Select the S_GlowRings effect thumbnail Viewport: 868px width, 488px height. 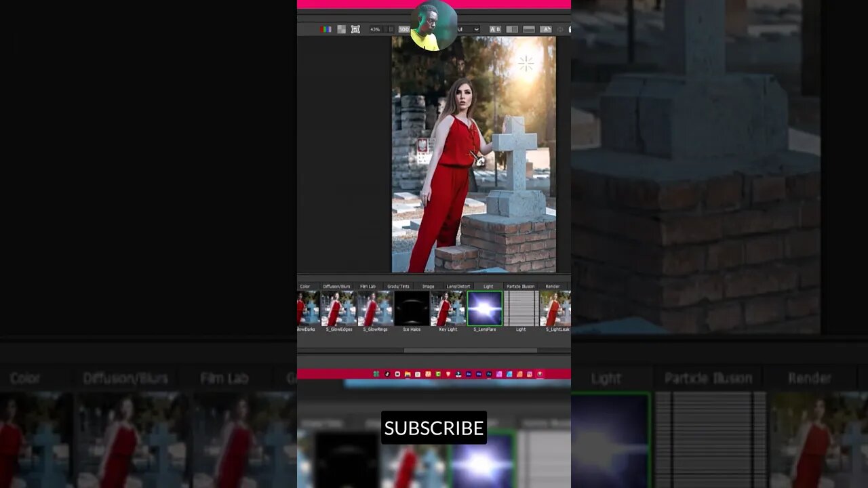(x=375, y=308)
